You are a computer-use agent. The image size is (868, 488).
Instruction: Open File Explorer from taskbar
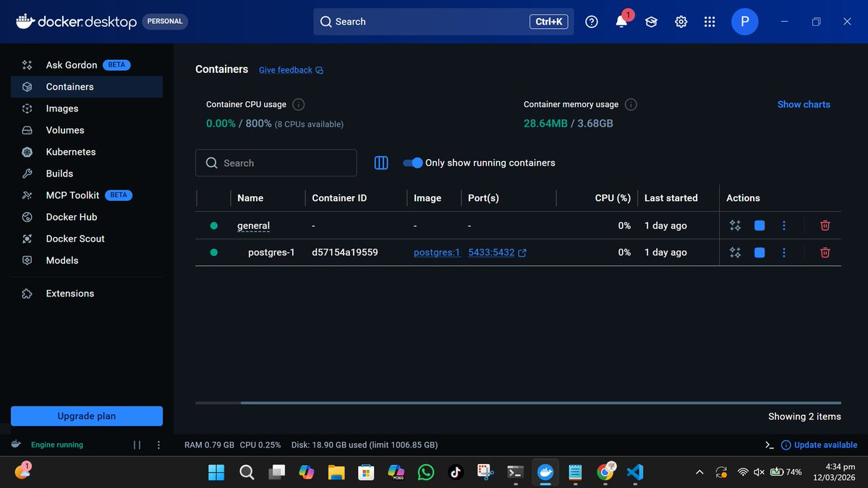pyautogui.click(x=336, y=472)
